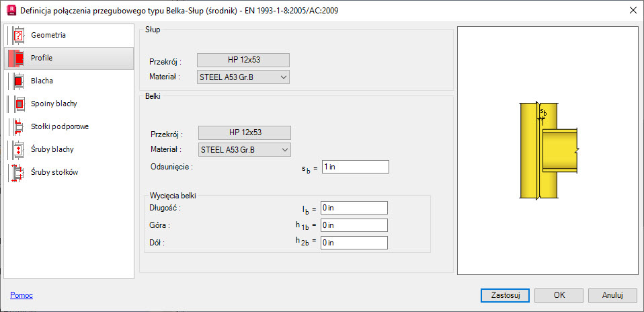
Task: Click the Profile section icon
Action: point(15,58)
